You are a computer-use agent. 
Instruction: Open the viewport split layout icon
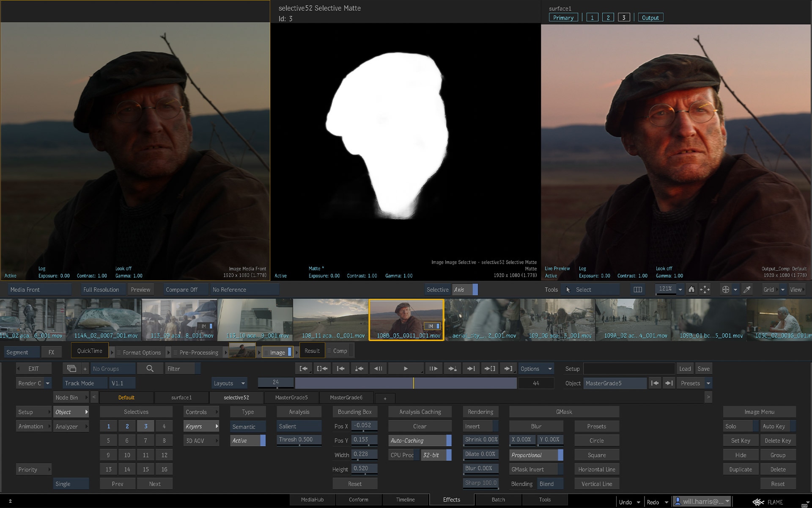[x=638, y=290]
